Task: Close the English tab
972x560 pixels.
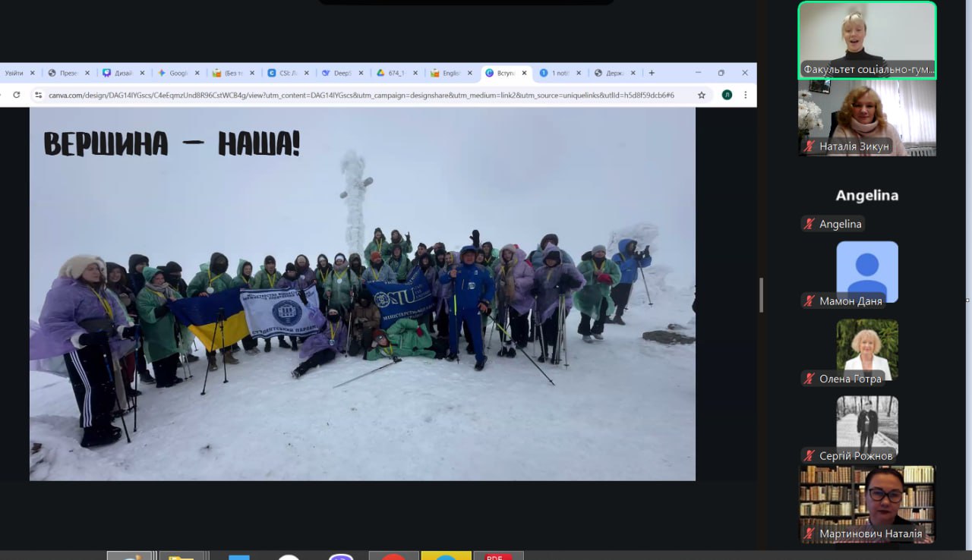Action: coord(470,73)
